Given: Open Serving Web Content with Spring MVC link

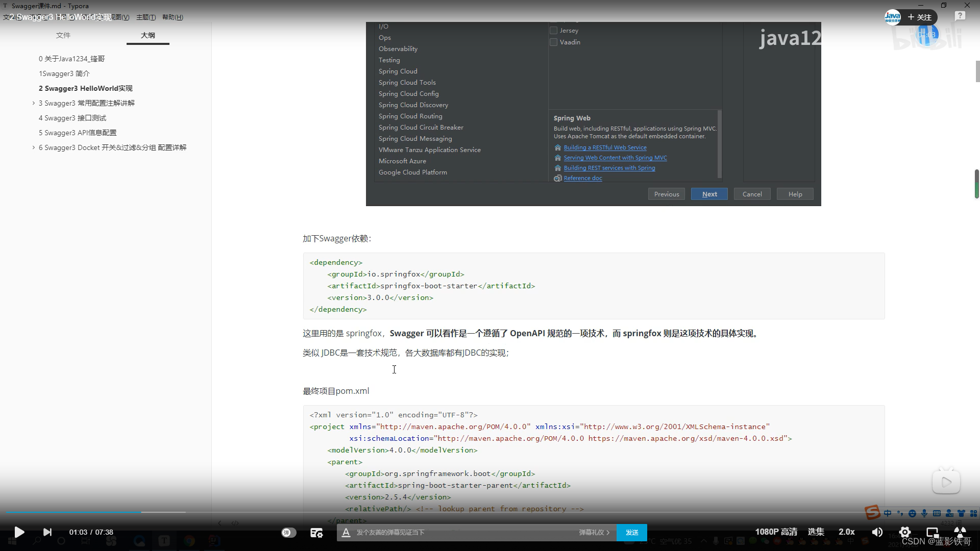Looking at the screenshot, I should 615,158.
